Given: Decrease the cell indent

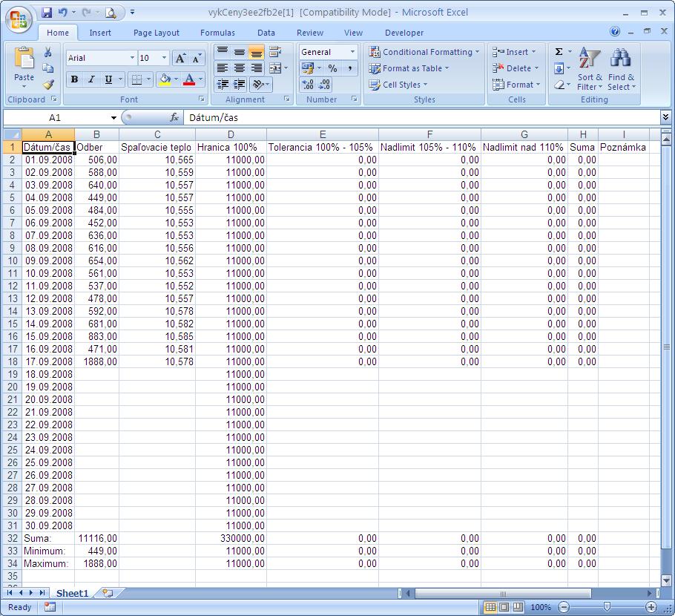Looking at the screenshot, I should 222,85.
